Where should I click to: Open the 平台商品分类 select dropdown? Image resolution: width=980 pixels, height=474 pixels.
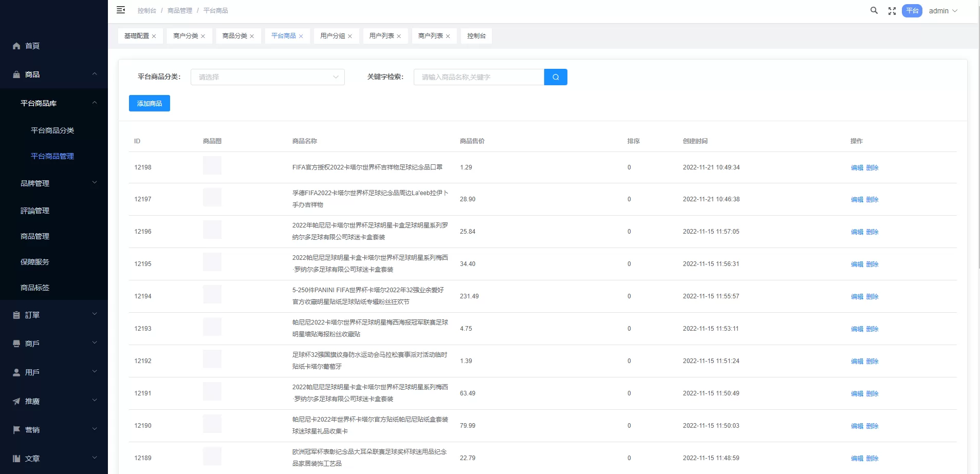coord(267,77)
